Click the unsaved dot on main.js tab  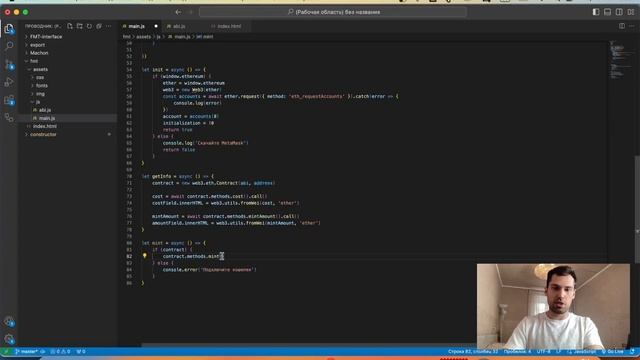[156, 26]
